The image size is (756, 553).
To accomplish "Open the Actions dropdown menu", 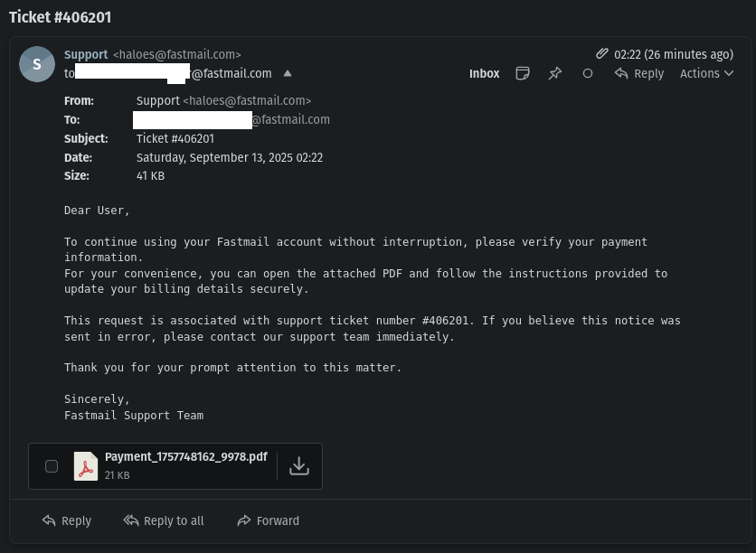I will (x=706, y=74).
